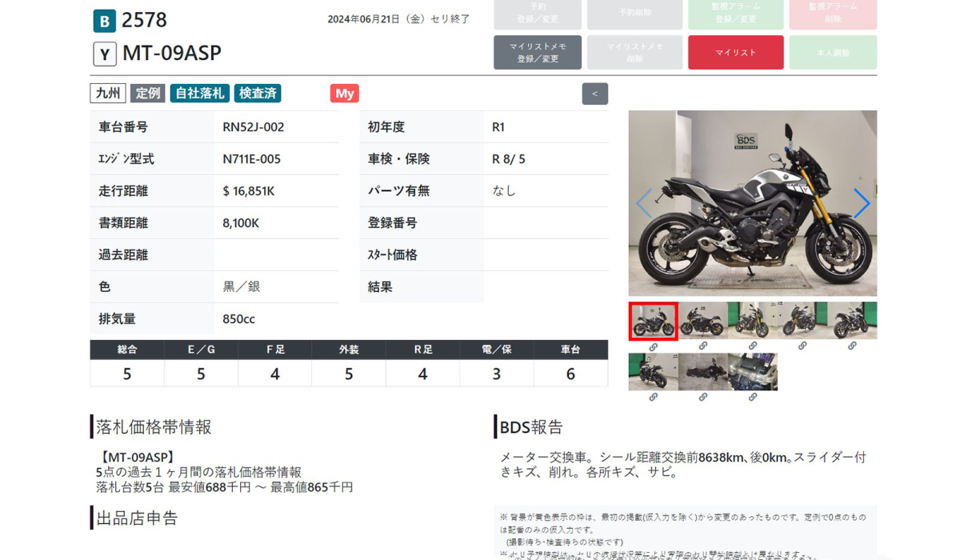Screen dimensions: 960x560
Task: Click the 九州 region tag
Action: pos(108,94)
